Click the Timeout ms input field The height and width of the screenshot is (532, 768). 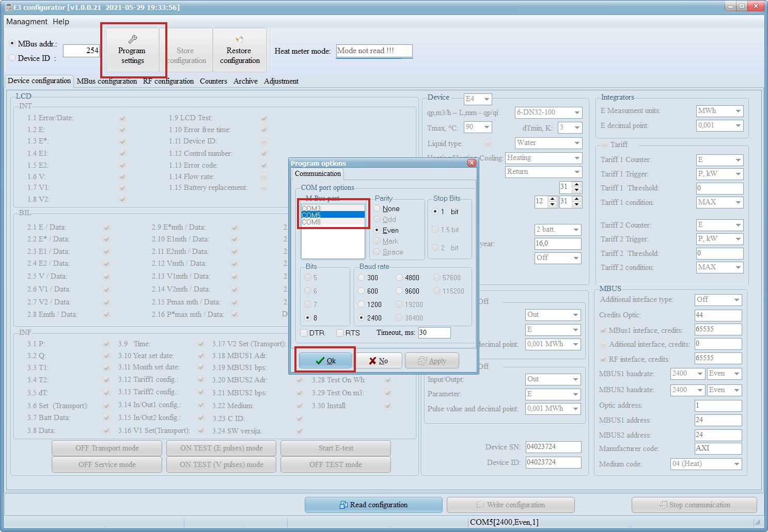pos(434,333)
